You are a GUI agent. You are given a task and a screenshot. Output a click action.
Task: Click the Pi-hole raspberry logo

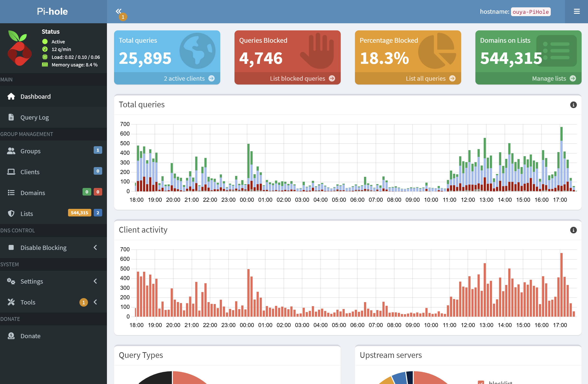click(x=19, y=48)
